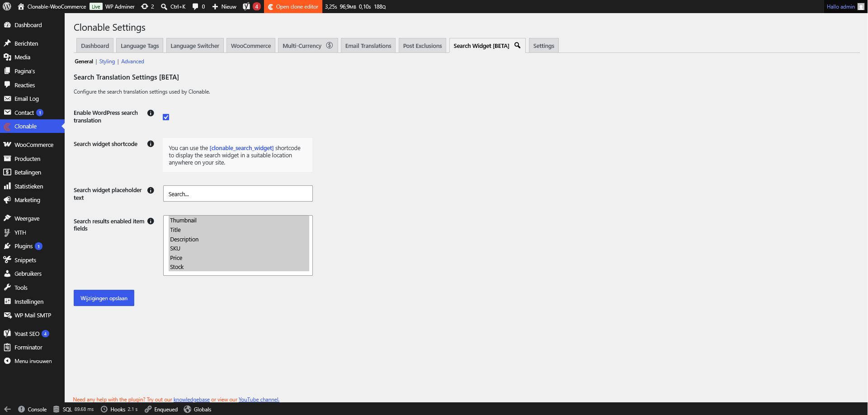868x415 pixels.
Task: Open the Styling sub-section link
Action: click(107, 61)
